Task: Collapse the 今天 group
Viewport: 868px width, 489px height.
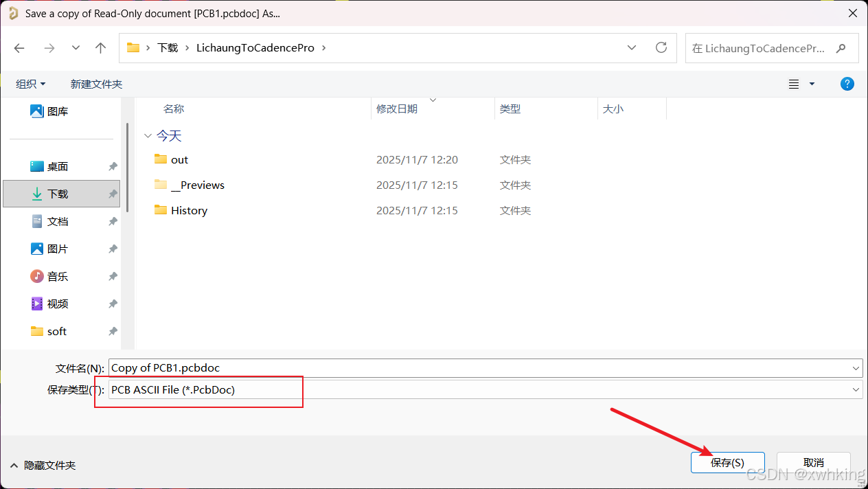Action: [x=147, y=136]
